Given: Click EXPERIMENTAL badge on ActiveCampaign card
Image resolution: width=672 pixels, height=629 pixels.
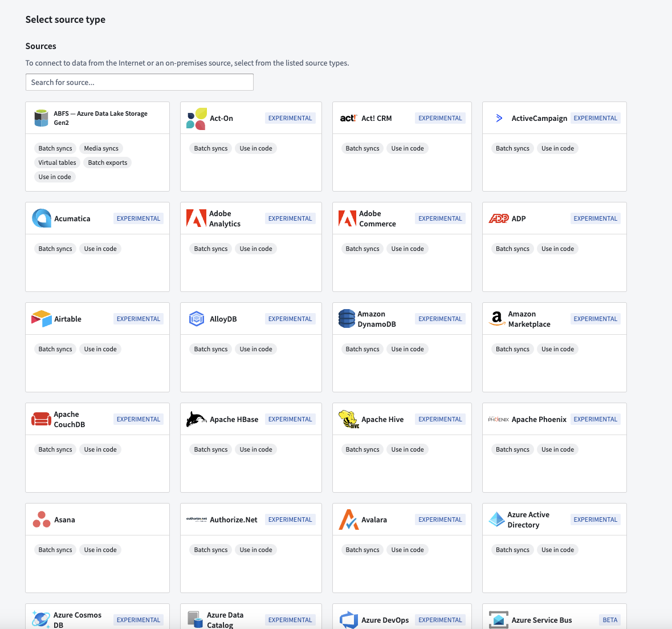Looking at the screenshot, I should [595, 118].
